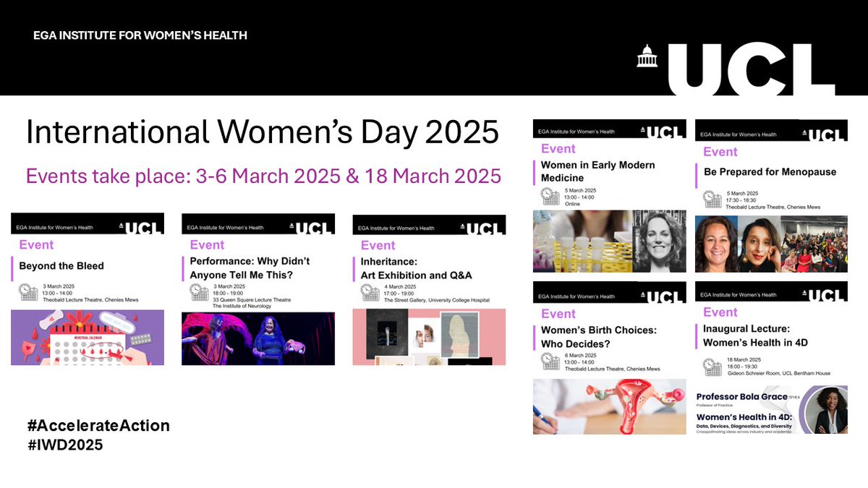This screenshot has width=868, height=488.
Task: Click 'Women in Early Modern Medicine' title
Action: (598, 171)
